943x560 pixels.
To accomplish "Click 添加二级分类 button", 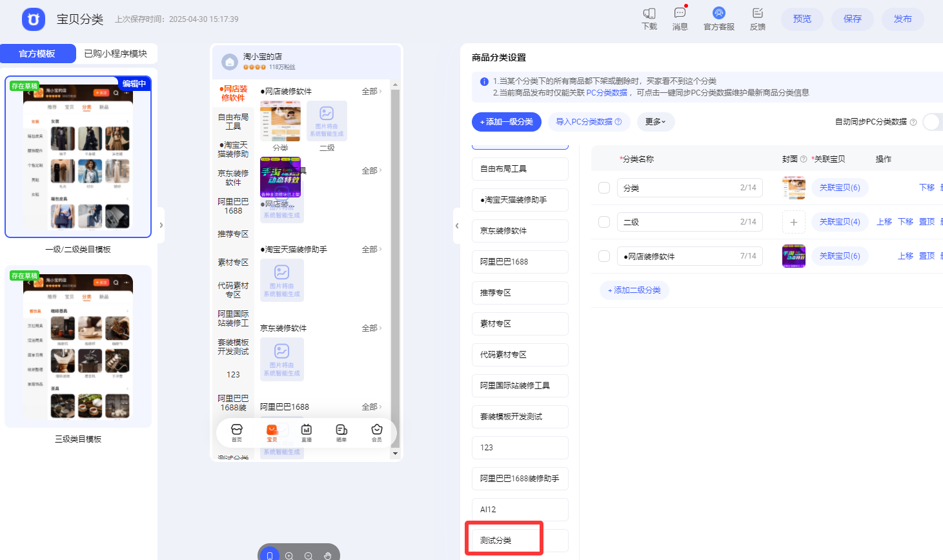I will click(x=634, y=290).
